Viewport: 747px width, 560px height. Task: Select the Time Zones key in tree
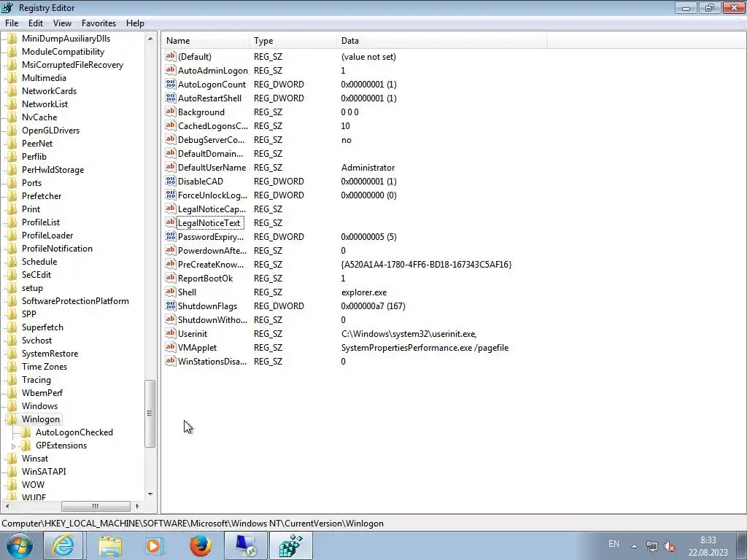point(44,367)
